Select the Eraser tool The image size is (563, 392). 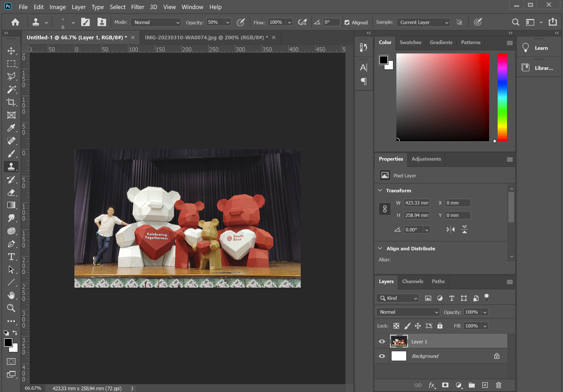[11, 193]
